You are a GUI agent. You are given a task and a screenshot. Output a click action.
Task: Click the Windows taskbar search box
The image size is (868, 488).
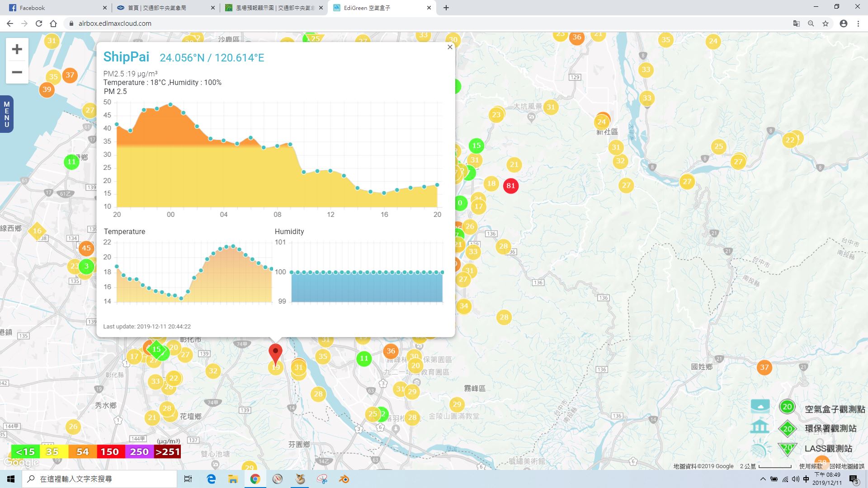[x=99, y=479]
